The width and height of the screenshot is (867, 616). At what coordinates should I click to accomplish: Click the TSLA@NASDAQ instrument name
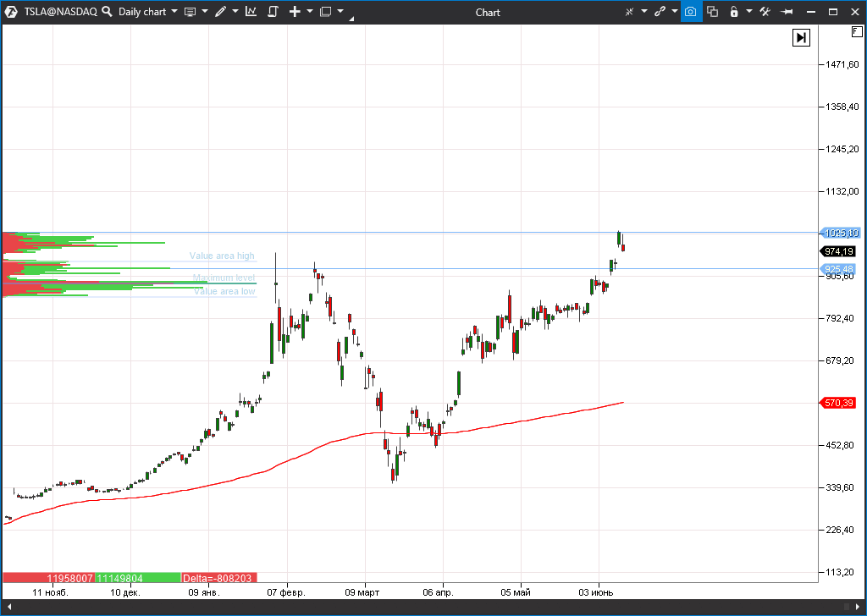[x=59, y=12]
